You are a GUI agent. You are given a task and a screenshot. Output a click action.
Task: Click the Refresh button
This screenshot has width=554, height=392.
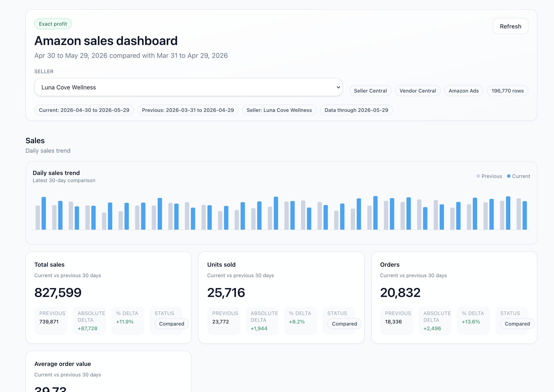click(x=510, y=26)
